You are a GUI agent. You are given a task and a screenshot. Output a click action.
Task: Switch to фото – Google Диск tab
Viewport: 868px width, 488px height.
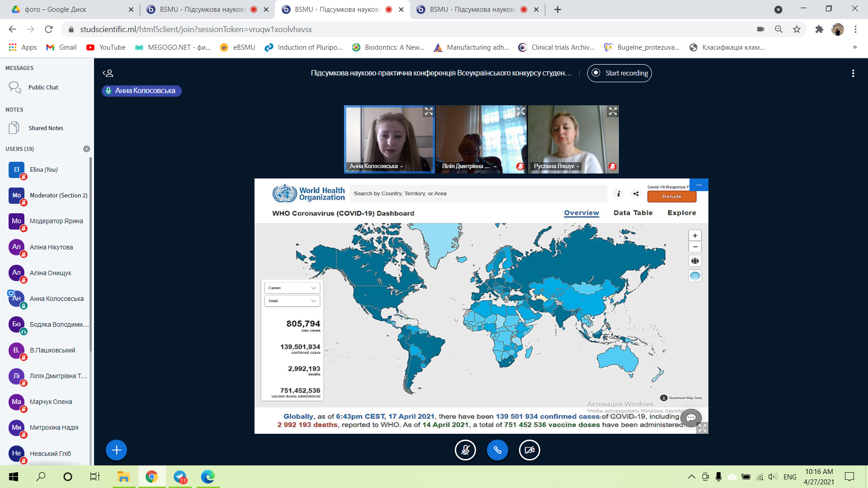tap(72, 9)
